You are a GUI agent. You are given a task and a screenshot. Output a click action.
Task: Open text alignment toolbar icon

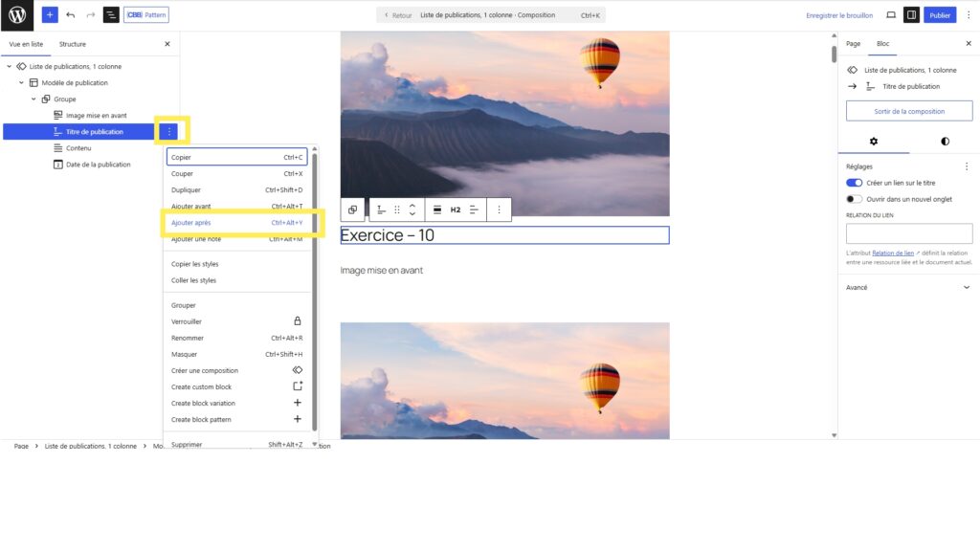point(474,209)
